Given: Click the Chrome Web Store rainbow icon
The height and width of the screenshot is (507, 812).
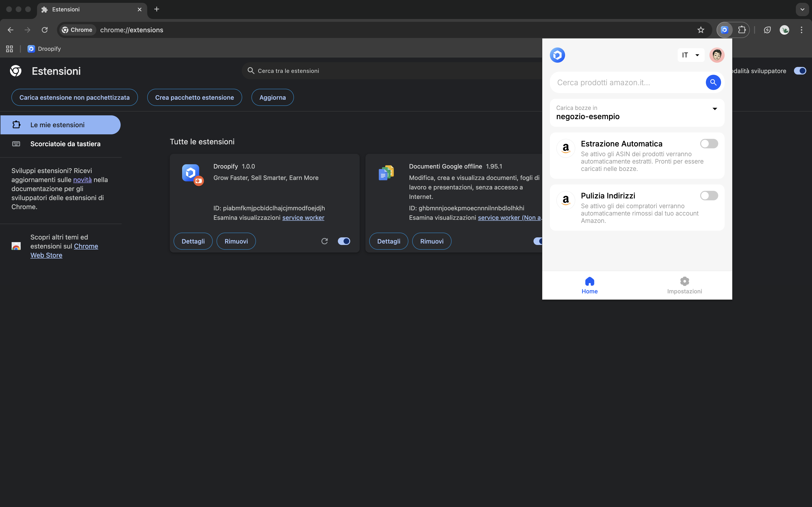Looking at the screenshot, I should point(16,246).
